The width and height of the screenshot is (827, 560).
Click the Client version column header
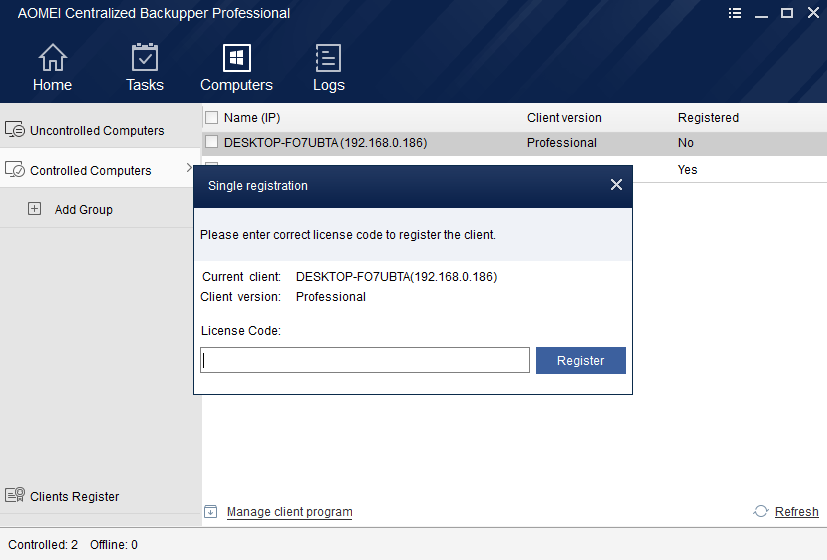point(564,118)
